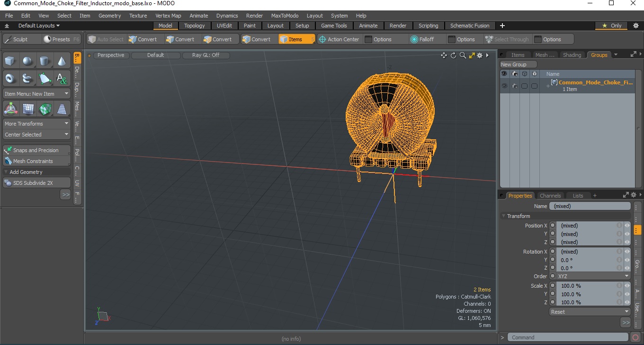Toggle Scale X channel keyframe circle
Viewport: 644px width, 345px height.
(553, 286)
